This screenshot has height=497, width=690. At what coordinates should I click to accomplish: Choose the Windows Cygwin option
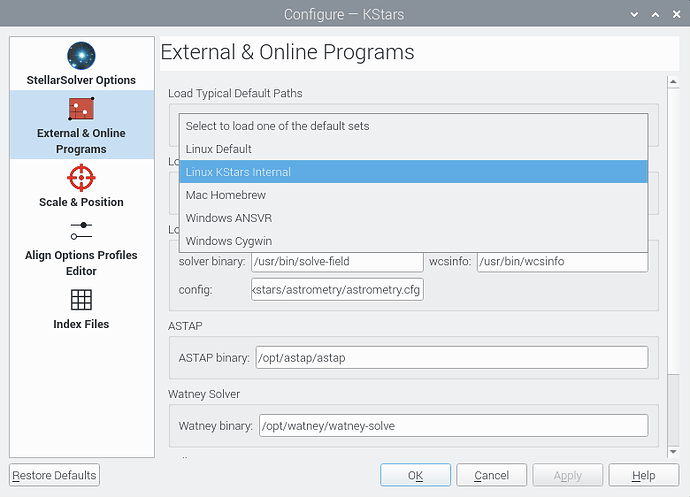coord(413,241)
